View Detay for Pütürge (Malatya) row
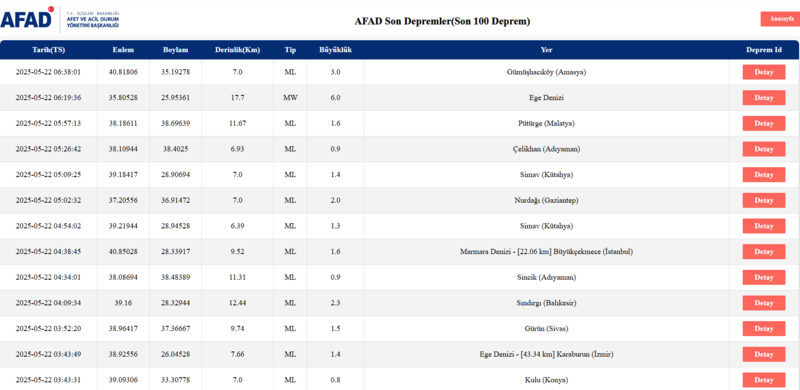This screenshot has height=390, width=800. coord(763,124)
